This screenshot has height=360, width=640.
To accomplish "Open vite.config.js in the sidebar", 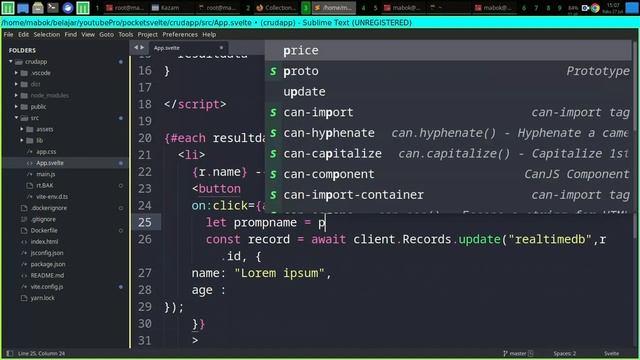I will (x=47, y=287).
